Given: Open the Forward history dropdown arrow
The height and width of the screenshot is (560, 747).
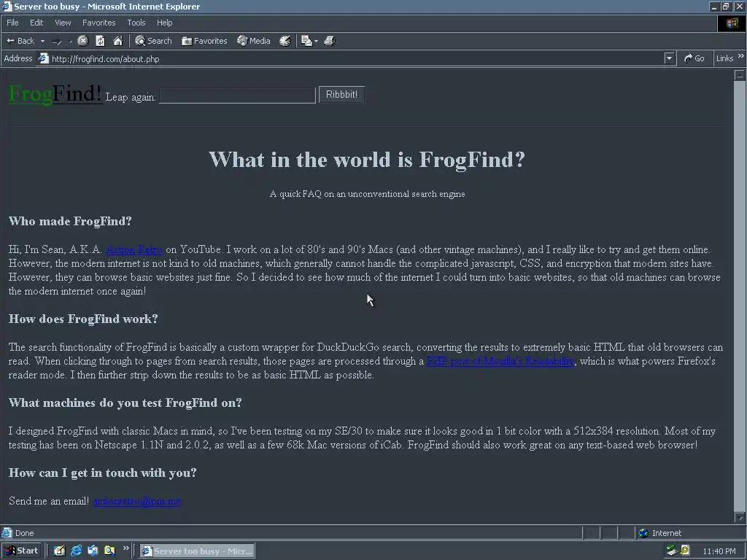Looking at the screenshot, I should [x=71, y=42].
